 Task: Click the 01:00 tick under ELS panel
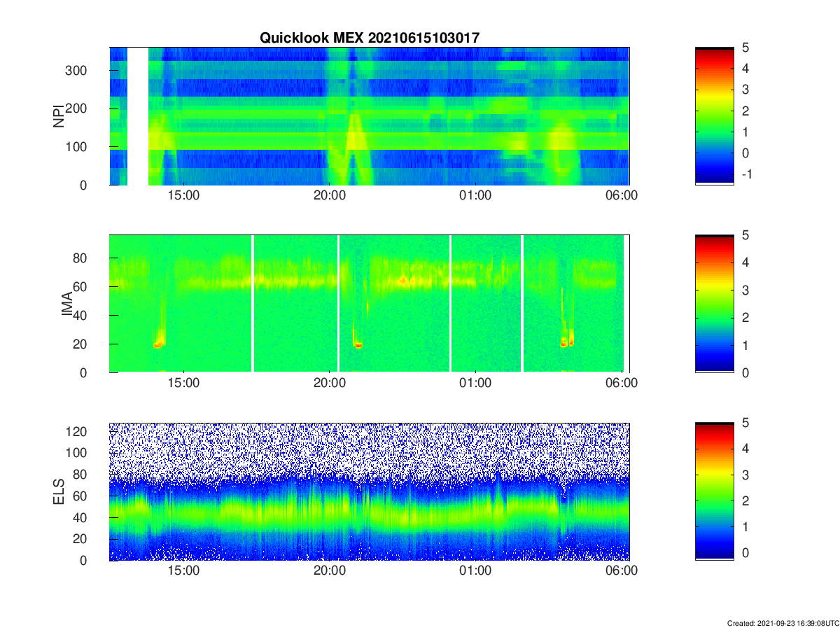pyautogui.click(x=475, y=571)
